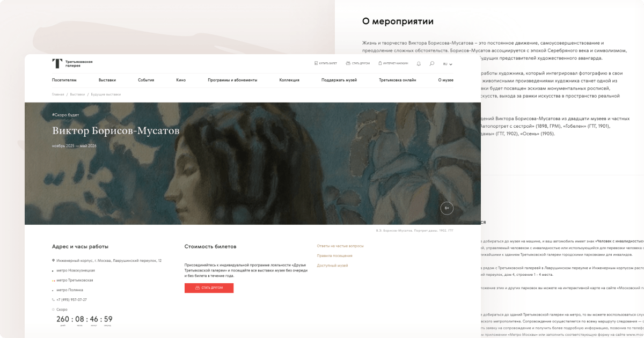Click the location pin icon by Инженерный корпус

53,260
